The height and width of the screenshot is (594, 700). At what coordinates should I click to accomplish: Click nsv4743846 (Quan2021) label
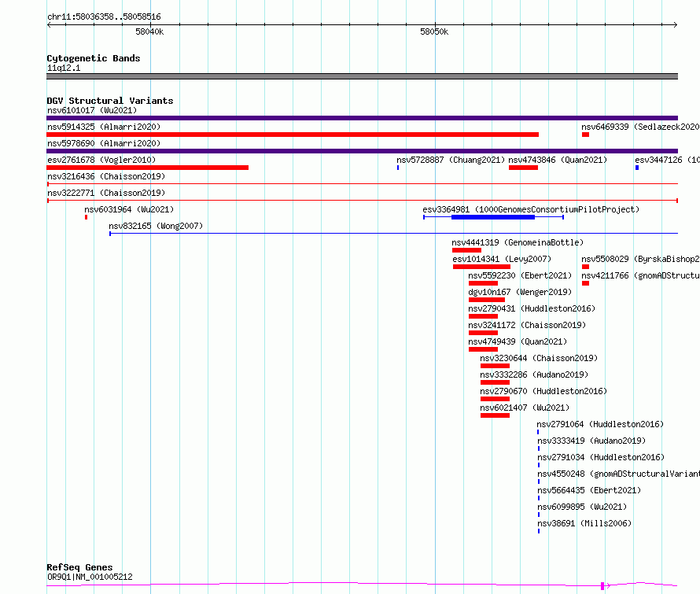[558, 160]
